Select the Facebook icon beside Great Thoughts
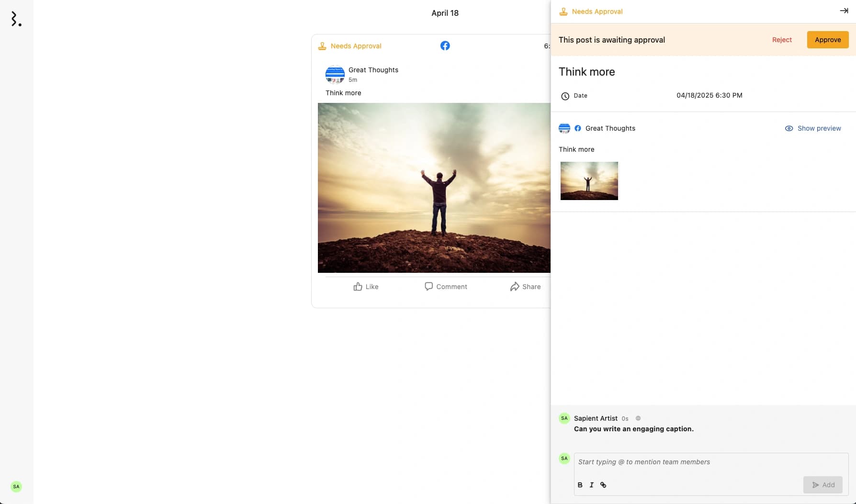 577,128
